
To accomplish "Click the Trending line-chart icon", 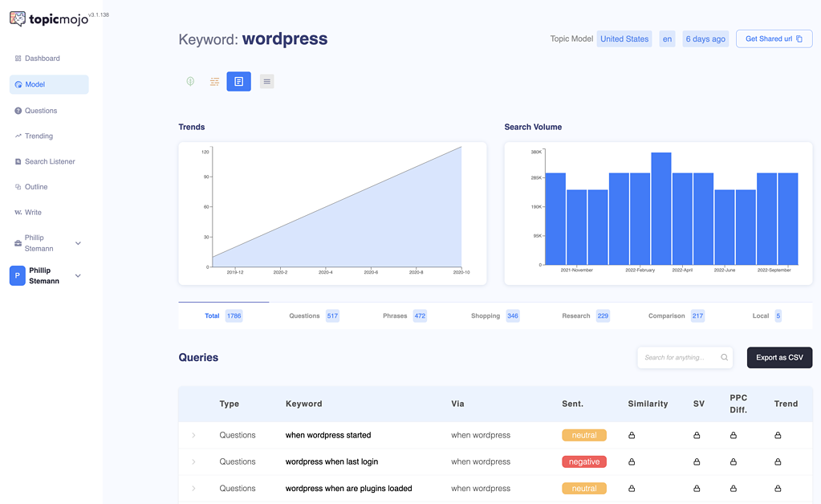I will pos(18,136).
